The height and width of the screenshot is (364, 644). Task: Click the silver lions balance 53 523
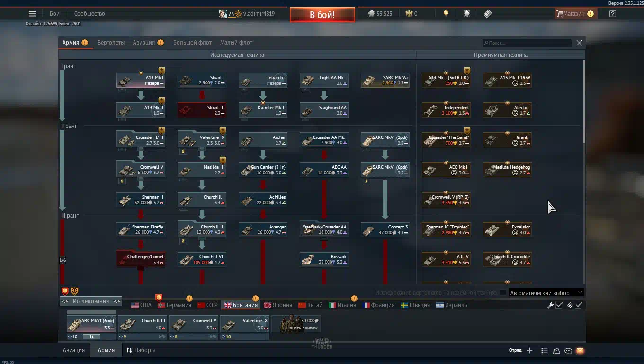tap(380, 14)
